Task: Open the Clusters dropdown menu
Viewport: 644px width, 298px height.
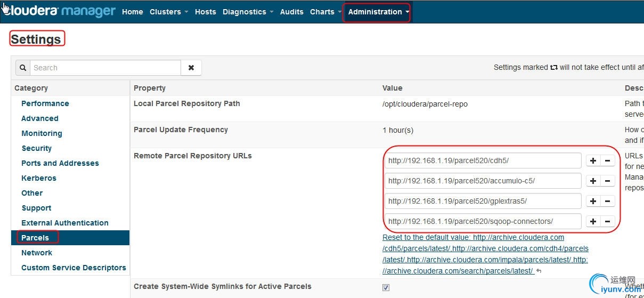Action: click(169, 12)
